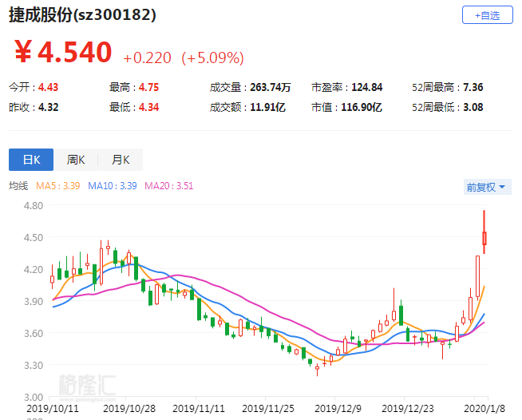Select the MA20: 3.51 indicator label
The image size is (522, 420).
click(x=168, y=185)
